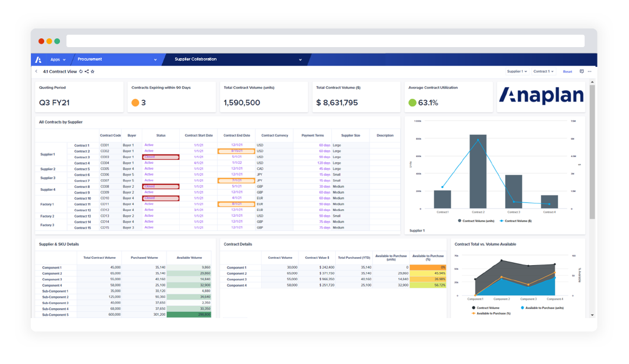
Task: Refresh the page using the refresh icon
Action: click(x=80, y=72)
